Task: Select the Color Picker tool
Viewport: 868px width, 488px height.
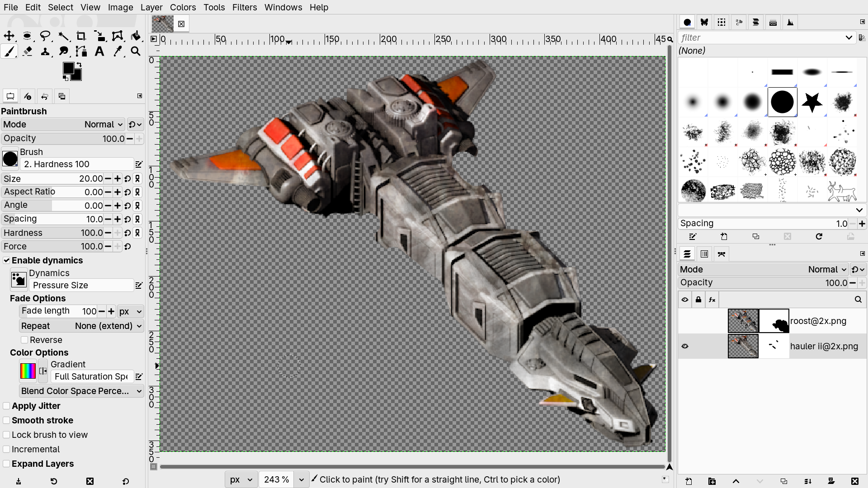Action: tap(118, 52)
